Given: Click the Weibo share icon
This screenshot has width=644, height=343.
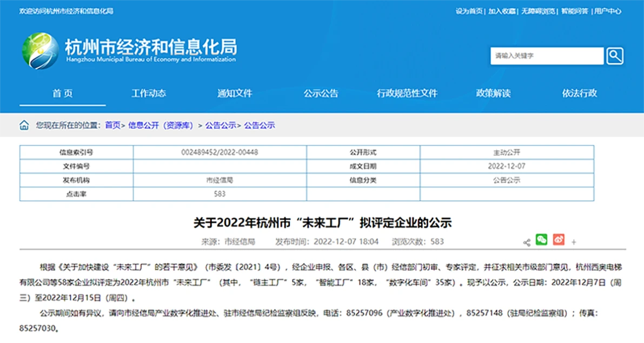Looking at the screenshot, I should pyautogui.click(x=559, y=241).
